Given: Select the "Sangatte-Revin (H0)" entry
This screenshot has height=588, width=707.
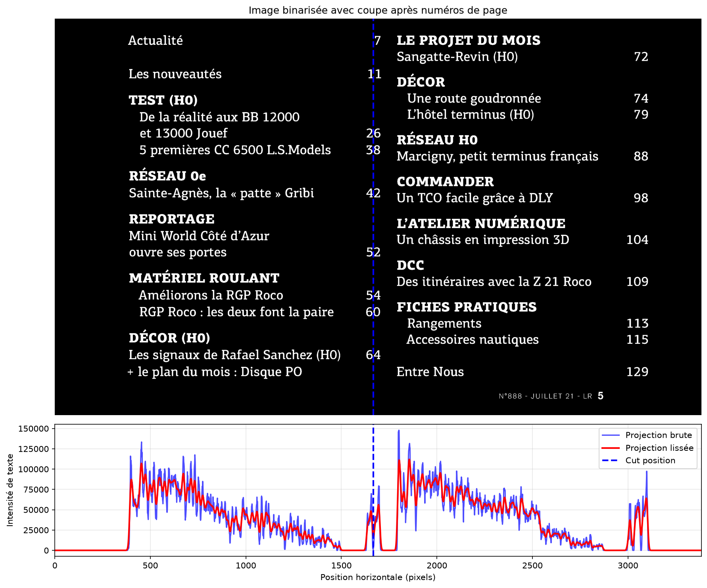Looking at the screenshot, I should 457,57.
